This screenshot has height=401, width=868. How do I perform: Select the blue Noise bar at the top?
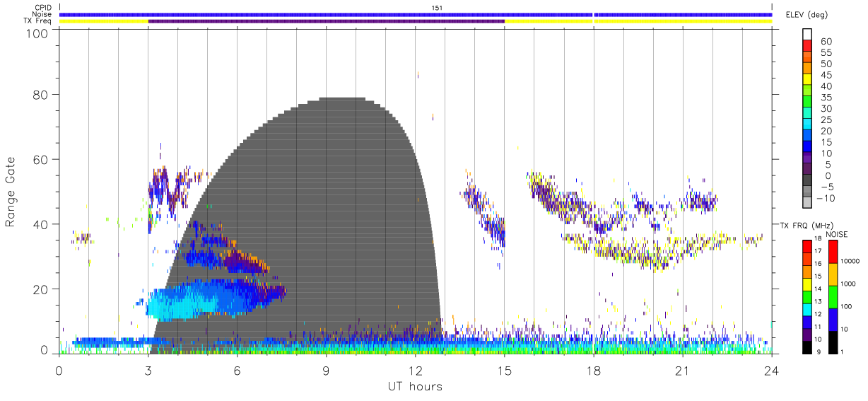416,14
